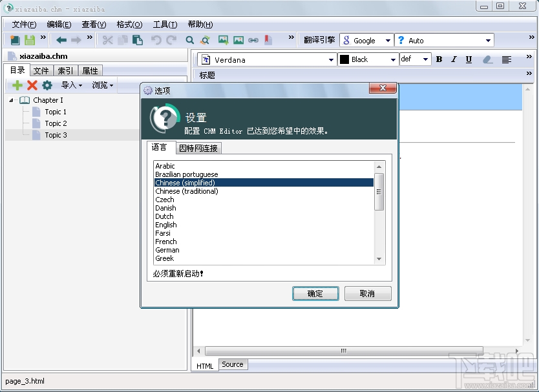Click the Back navigation arrow

pos(60,40)
